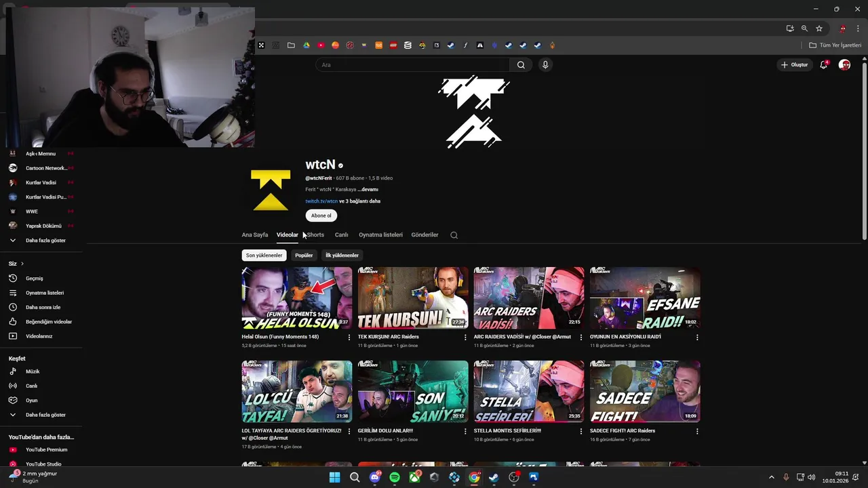The height and width of the screenshot is (488, 868).
Task: Click the Chrome zoom magnifier icon
Action: pos(804,28)
